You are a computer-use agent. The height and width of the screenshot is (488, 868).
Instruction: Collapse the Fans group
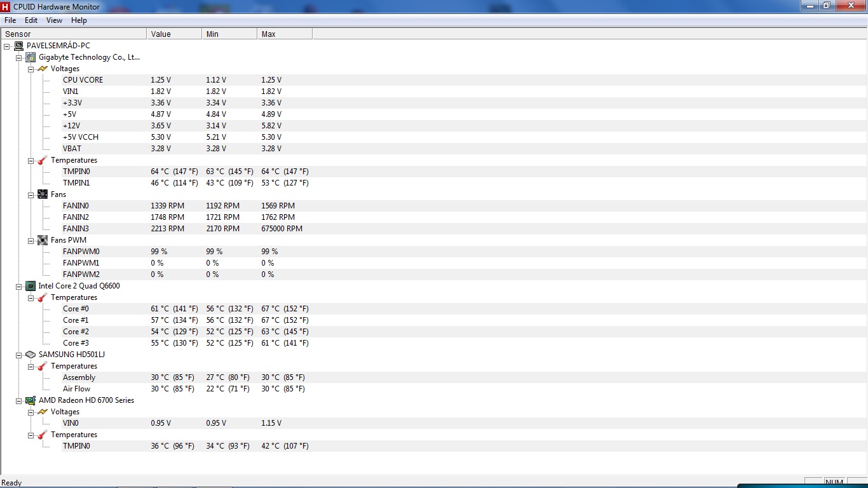(31, 194)
